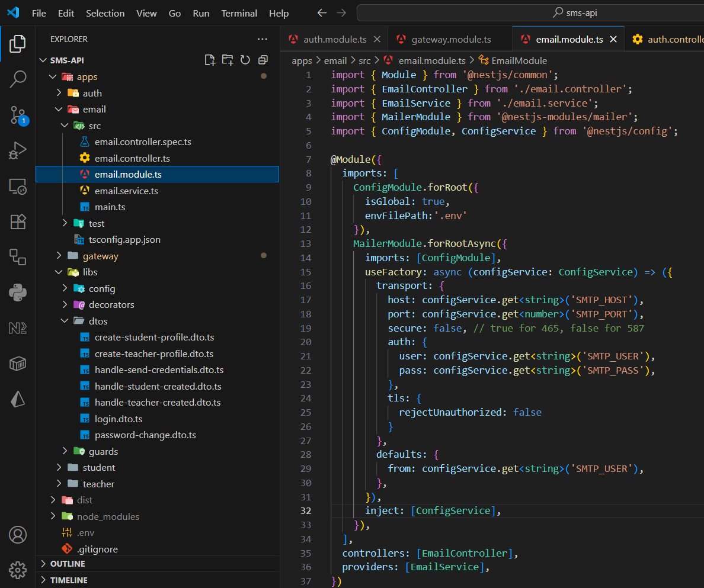Expand the test folder
The height and width of the screenshot is (588, 704).
coord(64,223)
